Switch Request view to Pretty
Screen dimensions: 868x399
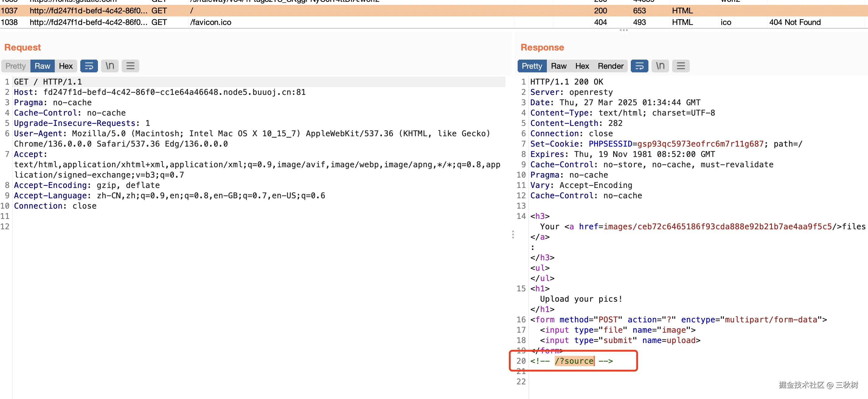[16, 66]
